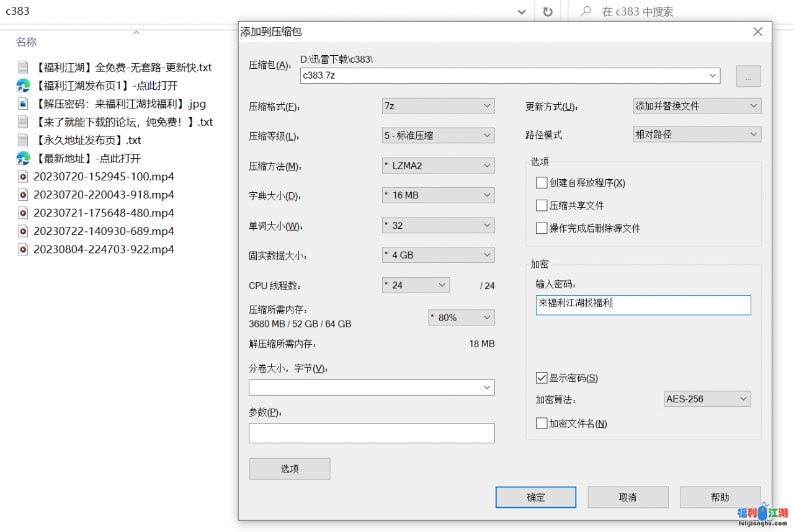This screenshot has height=532, width=794.
Task: Expand the 压缩等级 dropdown
Action: point(438,136)
